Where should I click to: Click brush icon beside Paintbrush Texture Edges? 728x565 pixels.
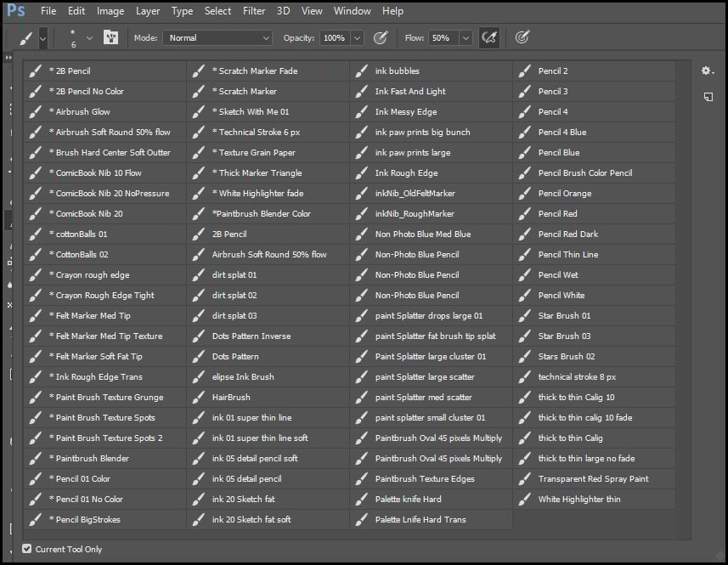(361, 478)
